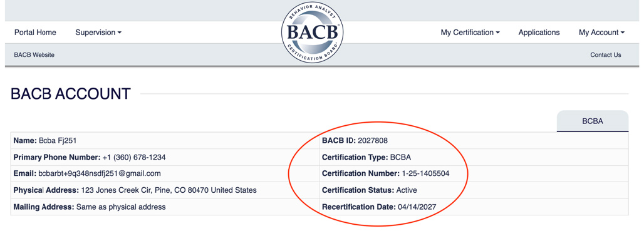
Task: Select the BCBA tab
Action: [592, 121]
